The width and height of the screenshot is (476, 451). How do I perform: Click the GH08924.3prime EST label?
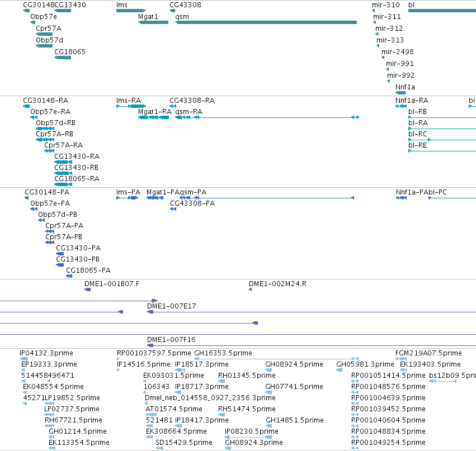point(254,443)
